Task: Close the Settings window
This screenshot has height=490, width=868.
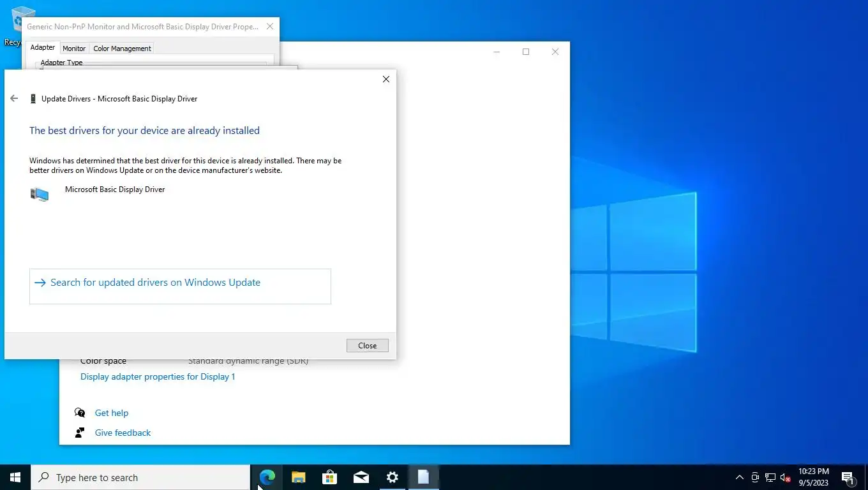Action: click(x=555, y=52)
